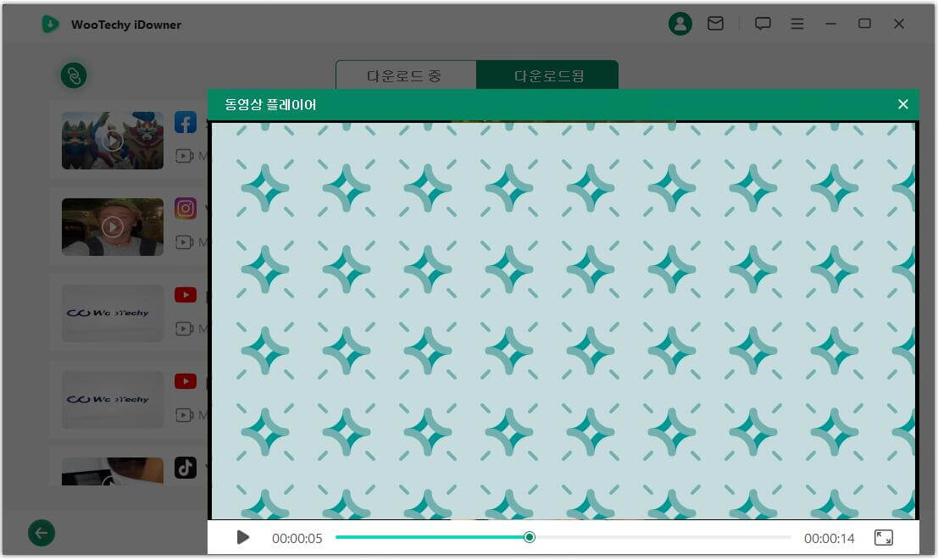Click the envelope contact icon
The height and width of the screenshot is (560, 938).
(x=716, y=24)
